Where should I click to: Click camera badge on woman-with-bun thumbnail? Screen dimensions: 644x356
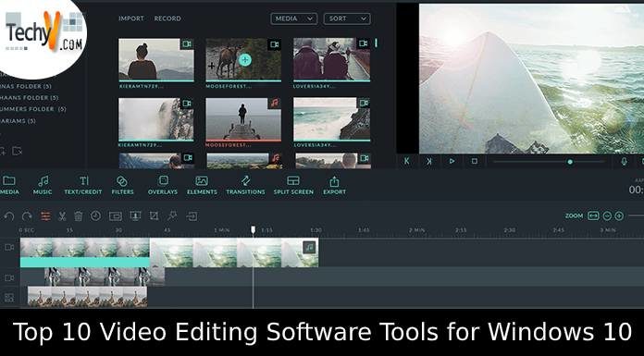pos(187,44)
